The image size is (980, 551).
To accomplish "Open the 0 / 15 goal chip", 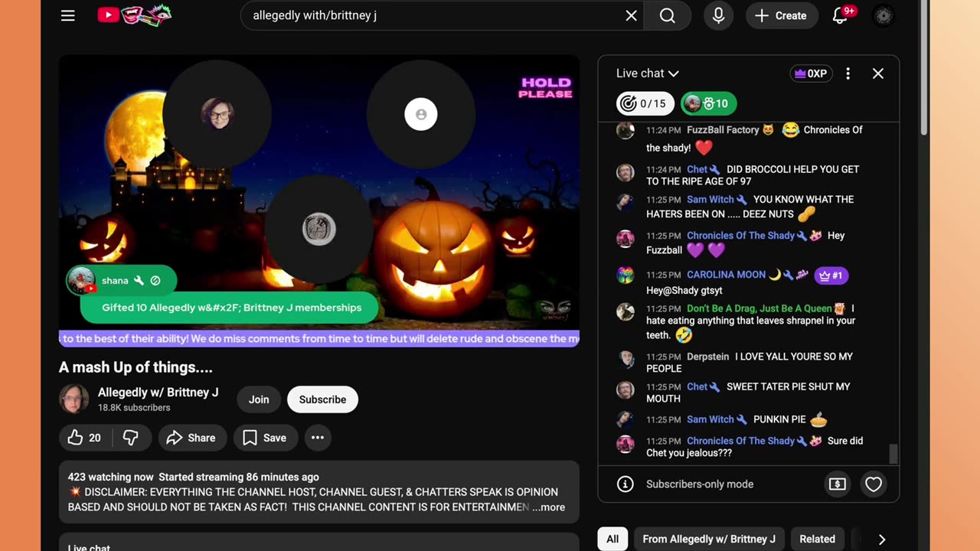I will coord(645,103).
